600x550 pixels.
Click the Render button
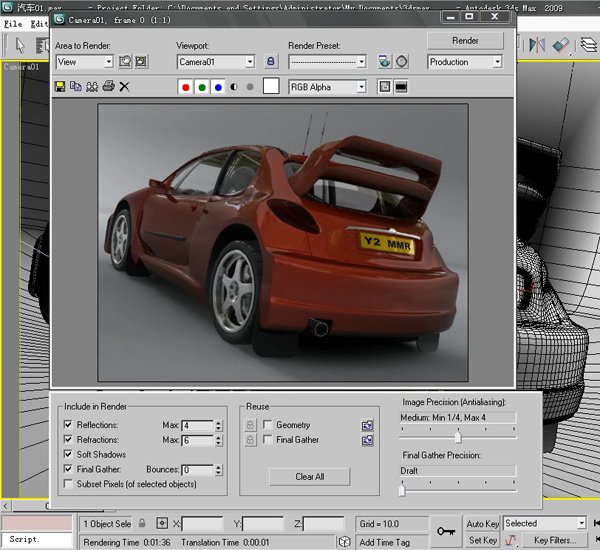[x=465, y=41]
